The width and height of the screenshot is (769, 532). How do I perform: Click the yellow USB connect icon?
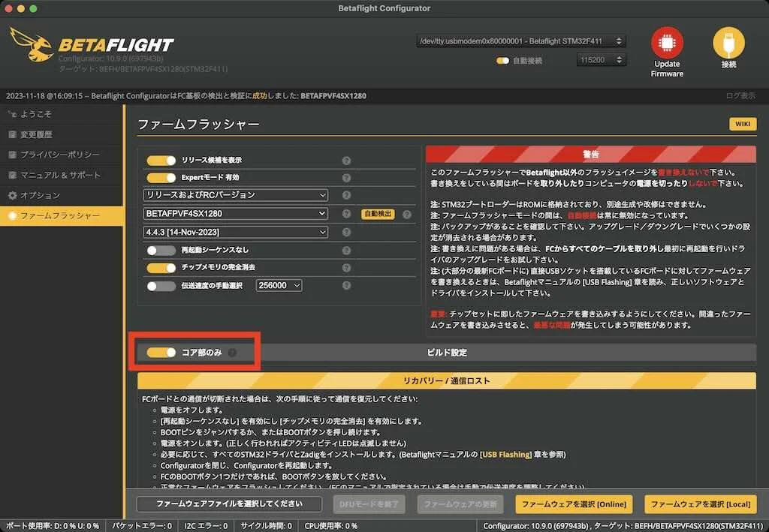(x=728, y=43)
